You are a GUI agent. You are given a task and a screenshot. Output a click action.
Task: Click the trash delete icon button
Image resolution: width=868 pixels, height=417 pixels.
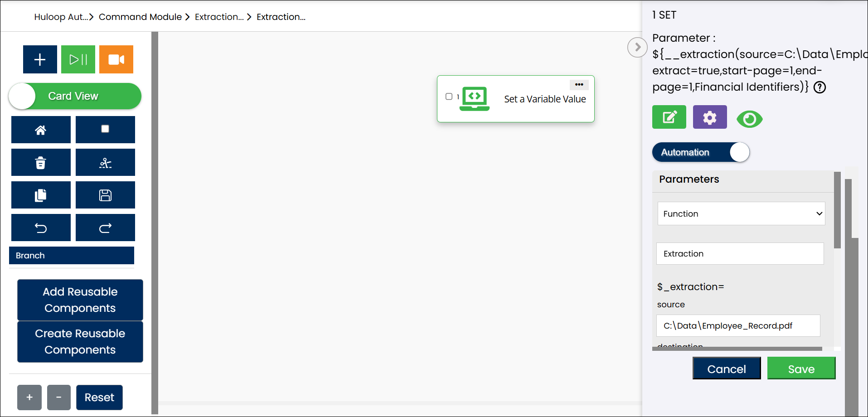(x=41, y=162)
